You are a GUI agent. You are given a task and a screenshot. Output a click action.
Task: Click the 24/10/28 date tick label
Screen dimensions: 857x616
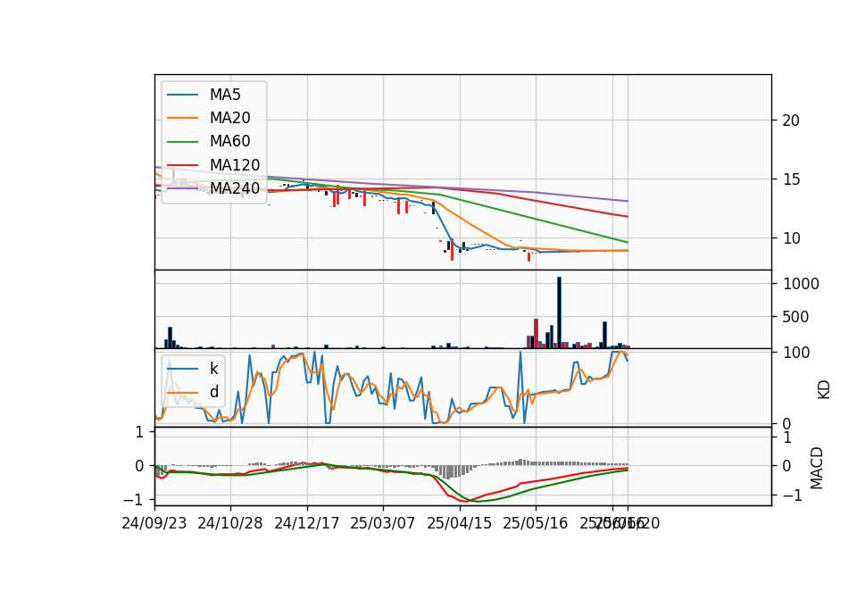tap(230, 523)
